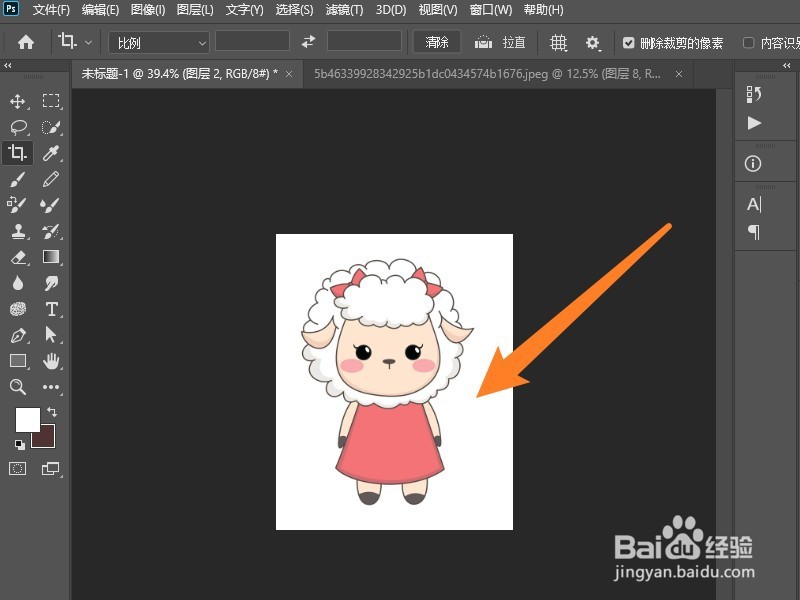The width and height of the screenshot is (800, 600).
Task: Select the Path Selection tool
Action: pos(51,335)
